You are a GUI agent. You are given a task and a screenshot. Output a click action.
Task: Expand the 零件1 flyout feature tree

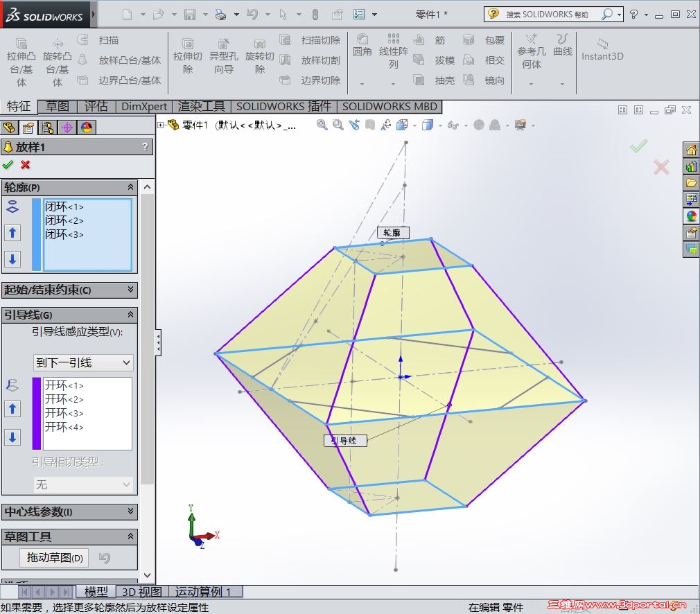(x=160, y=125)
